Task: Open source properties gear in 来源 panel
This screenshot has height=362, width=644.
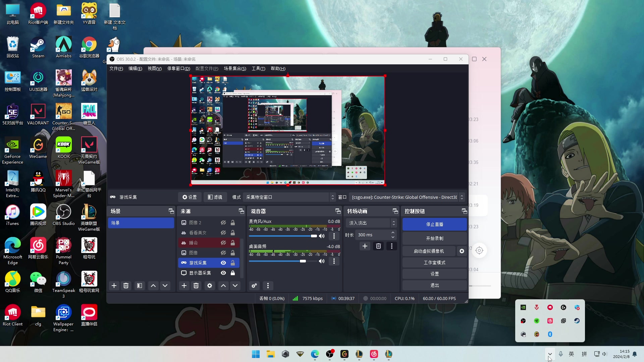Action: [210, 286]
